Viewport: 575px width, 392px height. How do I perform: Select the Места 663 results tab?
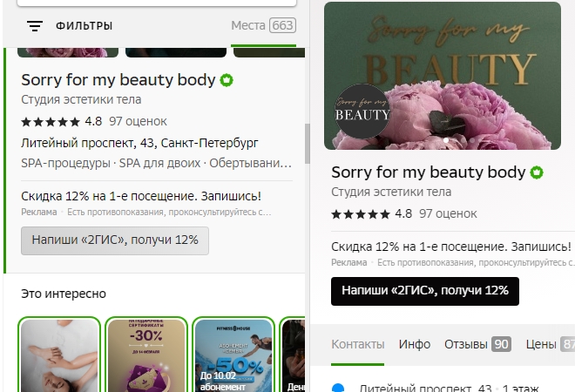263,25
